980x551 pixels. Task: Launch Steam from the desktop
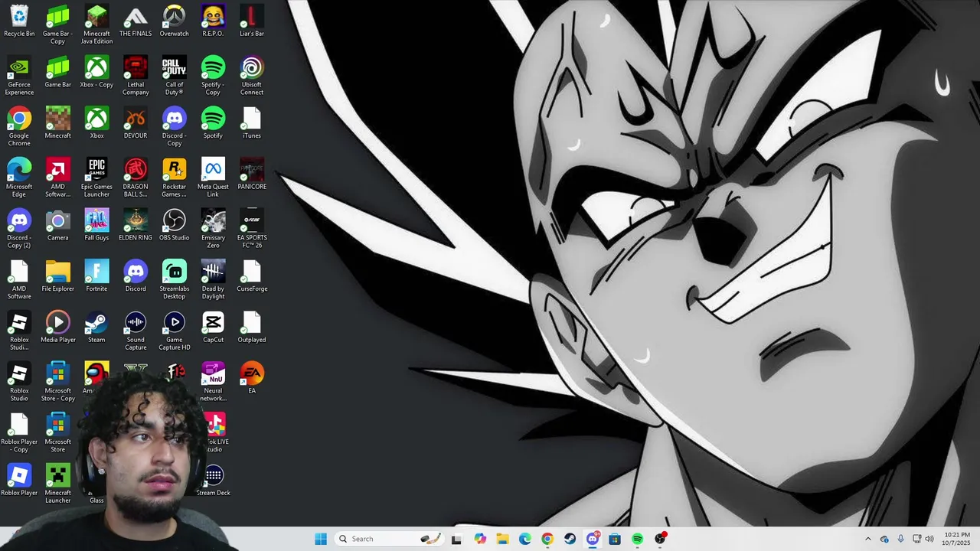pos(96,328)
